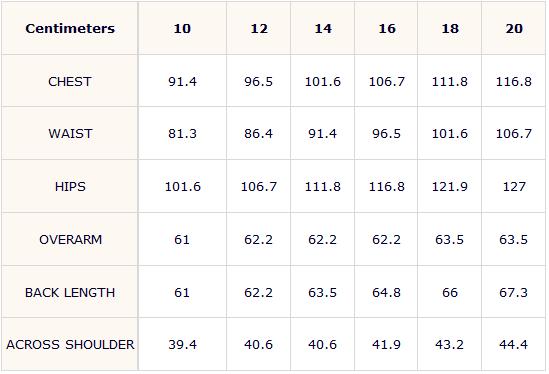Select the size 10 column header
The width and height of the screenshot is (549, 374).
click(182, 28)
